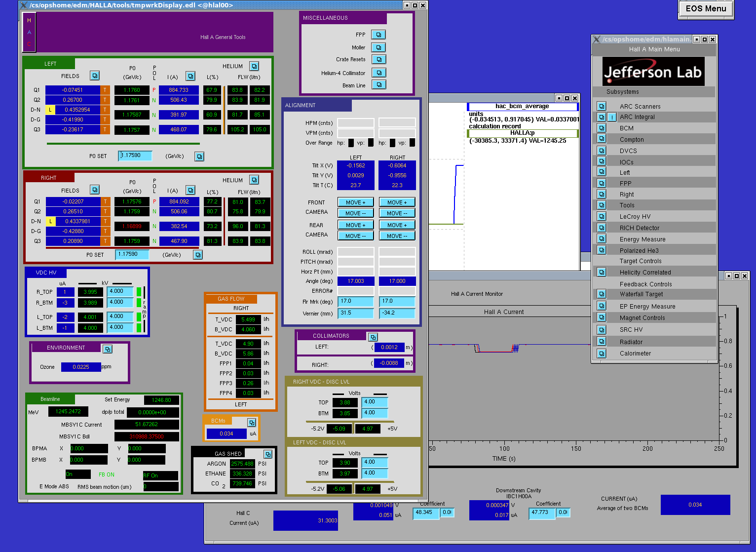
Task: Open the SRC HV display icon
Action: point(602,329)
